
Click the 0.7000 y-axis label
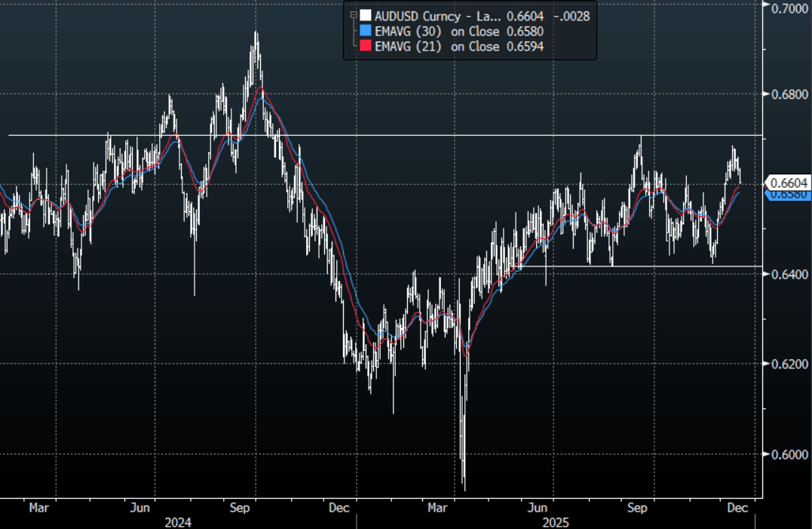click(787, 7)
